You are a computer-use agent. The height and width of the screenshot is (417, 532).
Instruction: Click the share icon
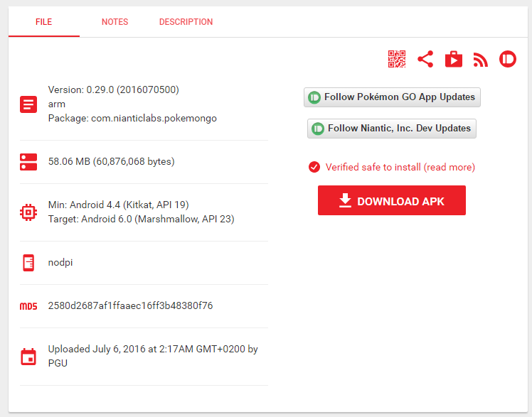tap(425, 59)
